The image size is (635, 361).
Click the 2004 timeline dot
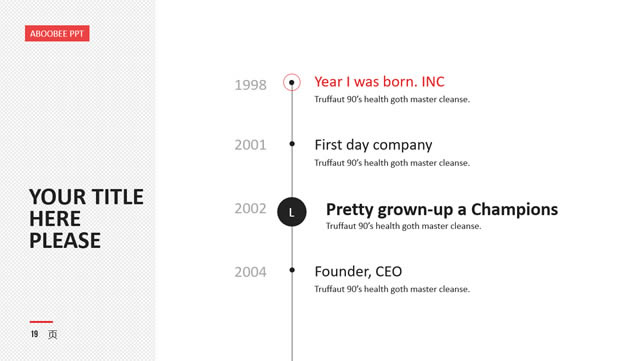click(292, 270)
